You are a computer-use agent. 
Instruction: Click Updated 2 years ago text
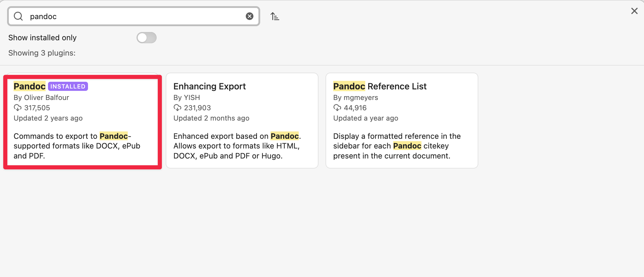click(x=48, y=118)
